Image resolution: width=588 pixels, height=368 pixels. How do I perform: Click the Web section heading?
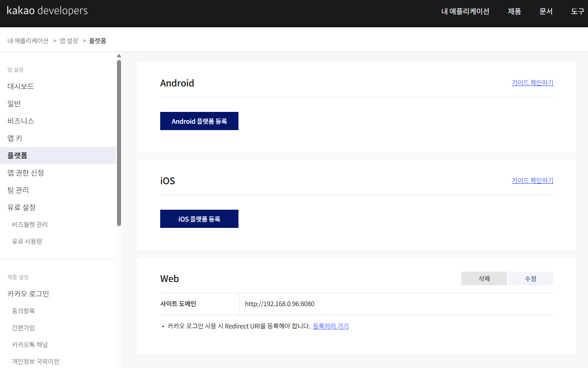pos(169,279)
